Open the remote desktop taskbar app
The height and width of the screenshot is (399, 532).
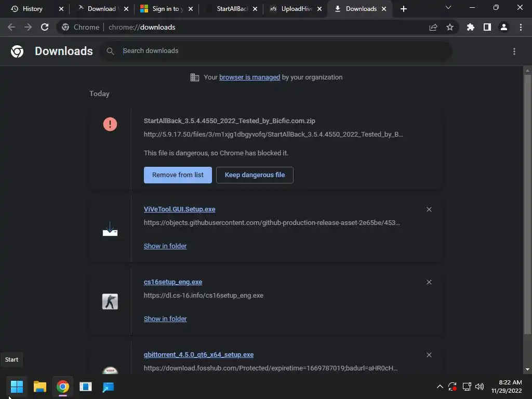click(x=108, y=387)
